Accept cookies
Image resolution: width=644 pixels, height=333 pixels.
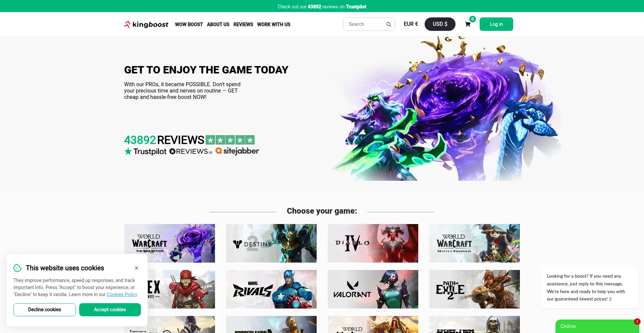click(110, 310)
